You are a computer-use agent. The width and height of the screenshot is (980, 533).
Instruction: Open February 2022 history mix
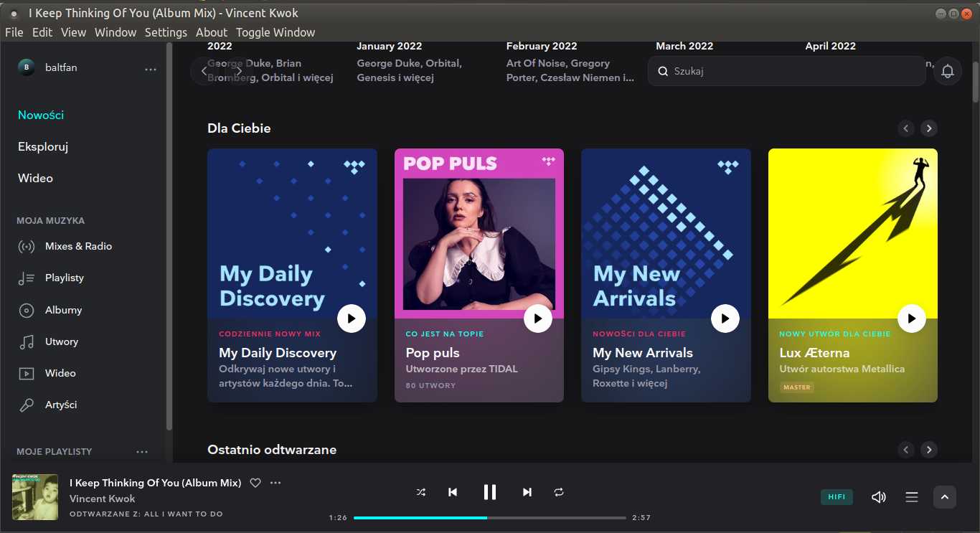(542, 46)
